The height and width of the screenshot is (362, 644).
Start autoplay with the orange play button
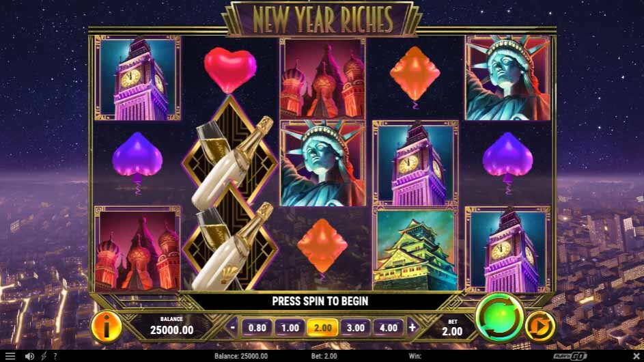tap(540, 326)
